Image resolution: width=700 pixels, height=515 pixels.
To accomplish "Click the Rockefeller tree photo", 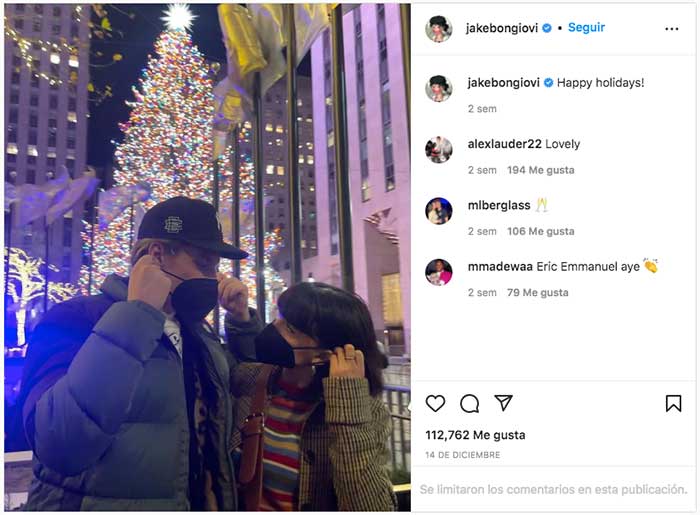I will (x=208, y=258).
